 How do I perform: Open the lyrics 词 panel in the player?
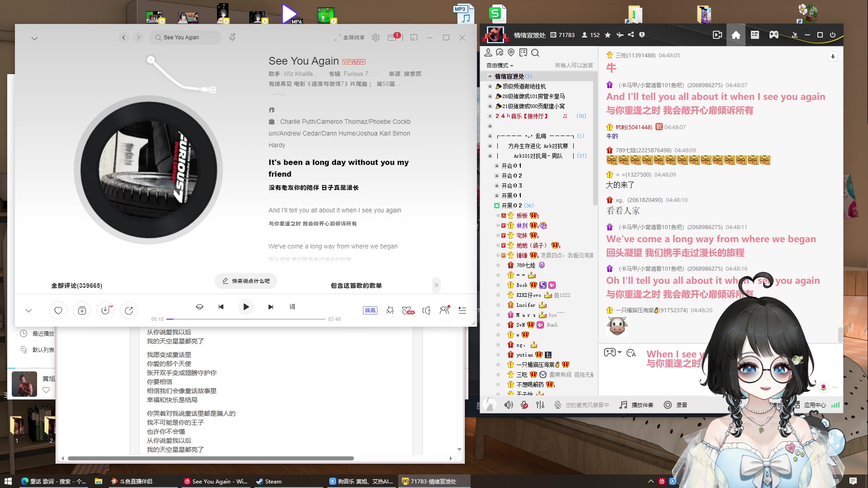click(292, 306)
